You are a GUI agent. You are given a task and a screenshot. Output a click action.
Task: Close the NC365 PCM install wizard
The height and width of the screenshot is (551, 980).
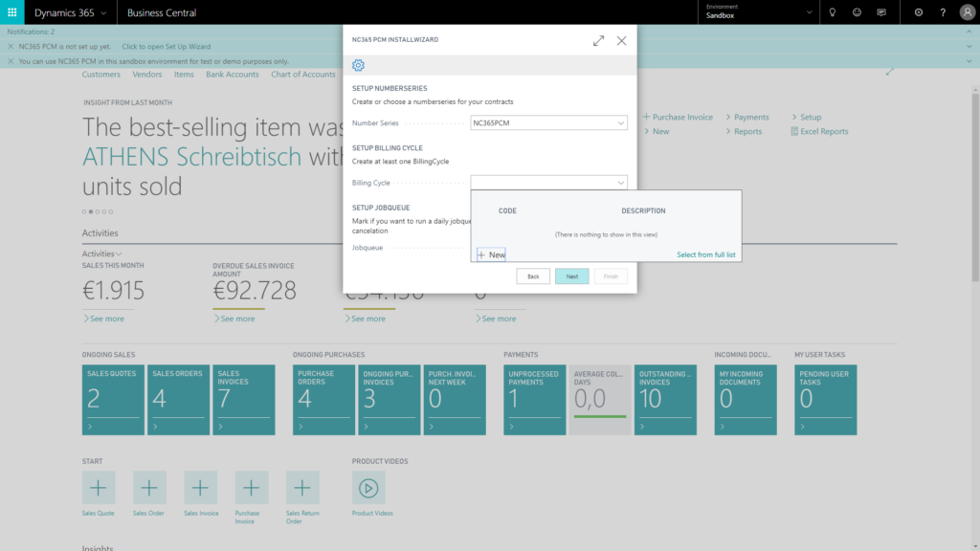tap(621, 40)
